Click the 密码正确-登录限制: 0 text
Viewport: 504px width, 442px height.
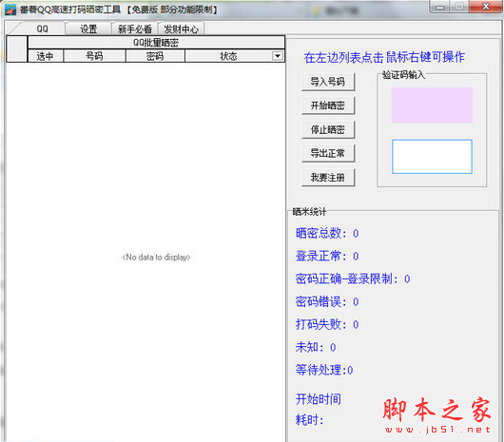tap(353, 279)
